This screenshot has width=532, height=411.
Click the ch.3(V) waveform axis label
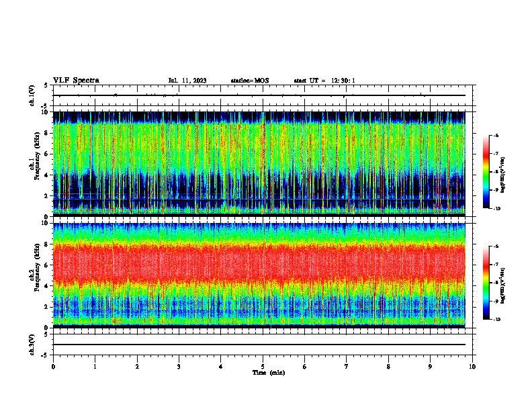(x=32, y=345)
